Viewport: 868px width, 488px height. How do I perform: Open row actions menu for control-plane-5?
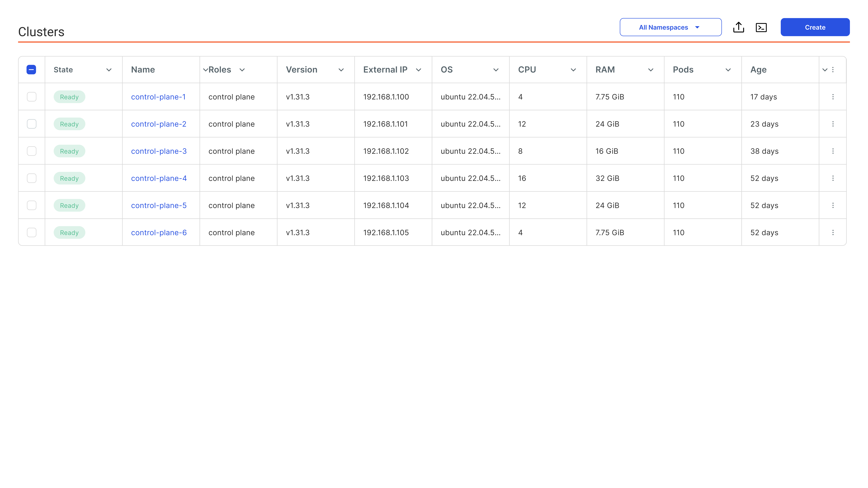tap(833, 205)
